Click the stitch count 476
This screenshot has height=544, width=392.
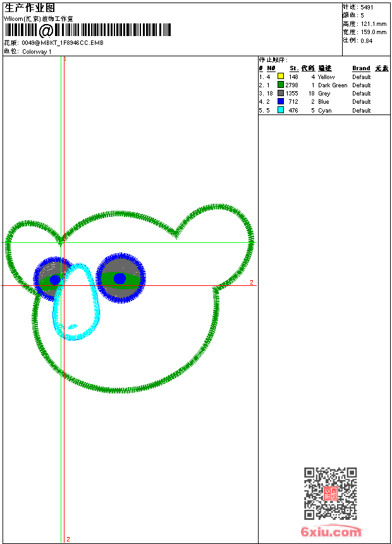(x=293, y=110)
